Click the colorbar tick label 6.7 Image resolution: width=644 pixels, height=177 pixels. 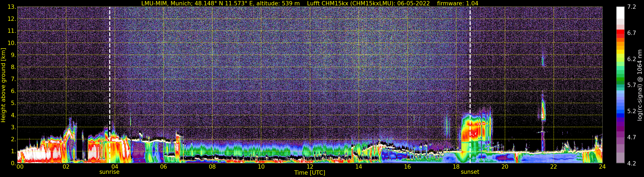tap(632, 33)
